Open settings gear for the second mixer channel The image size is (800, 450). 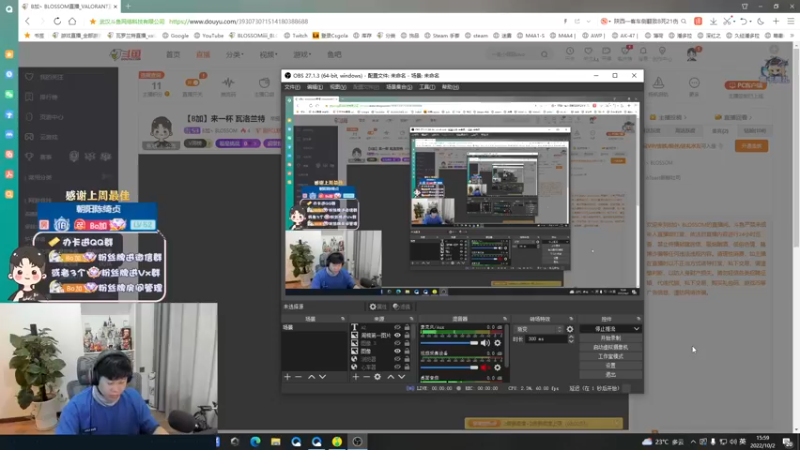[497, 367]
